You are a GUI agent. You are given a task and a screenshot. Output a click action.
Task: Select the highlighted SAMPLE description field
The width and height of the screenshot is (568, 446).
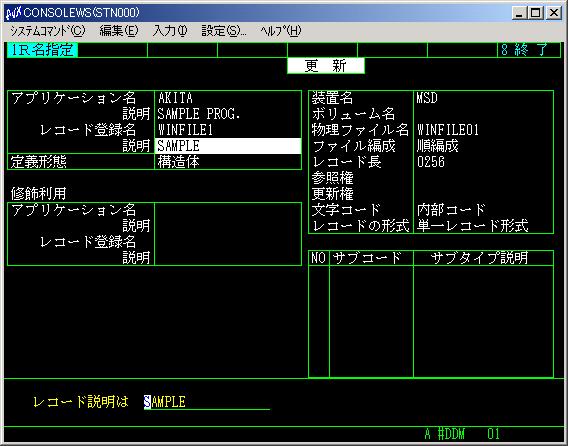tap(228, 146)
